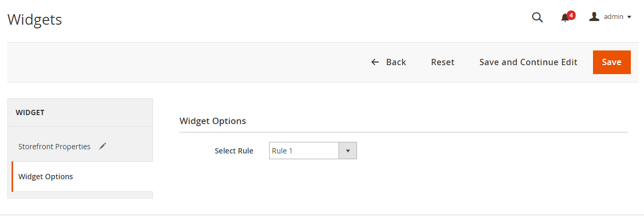This screenshot has width=644, height=216.
Task: Switch to the Storefront Properties tab
Action: pos(54,147)
